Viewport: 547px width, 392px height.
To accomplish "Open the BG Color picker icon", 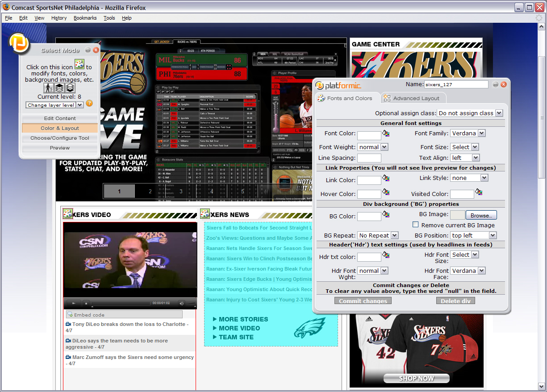I will 386,214.
